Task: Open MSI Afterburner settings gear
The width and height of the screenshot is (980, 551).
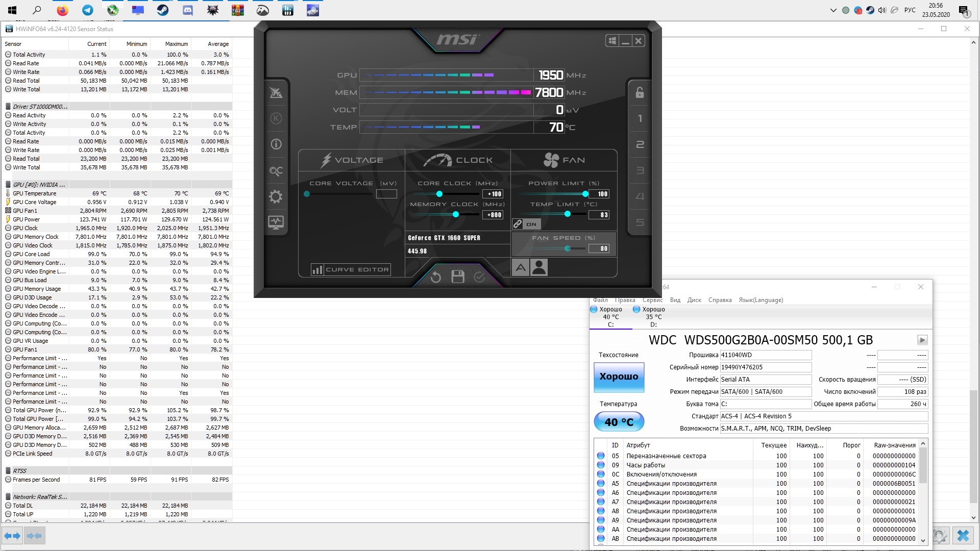Action: [x=276, y=196]
